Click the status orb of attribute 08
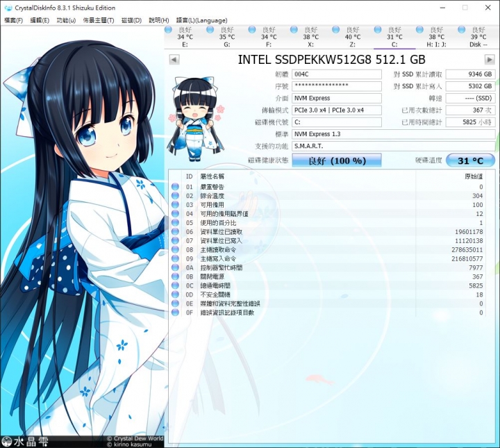500x448 pixels. (175, 249)
